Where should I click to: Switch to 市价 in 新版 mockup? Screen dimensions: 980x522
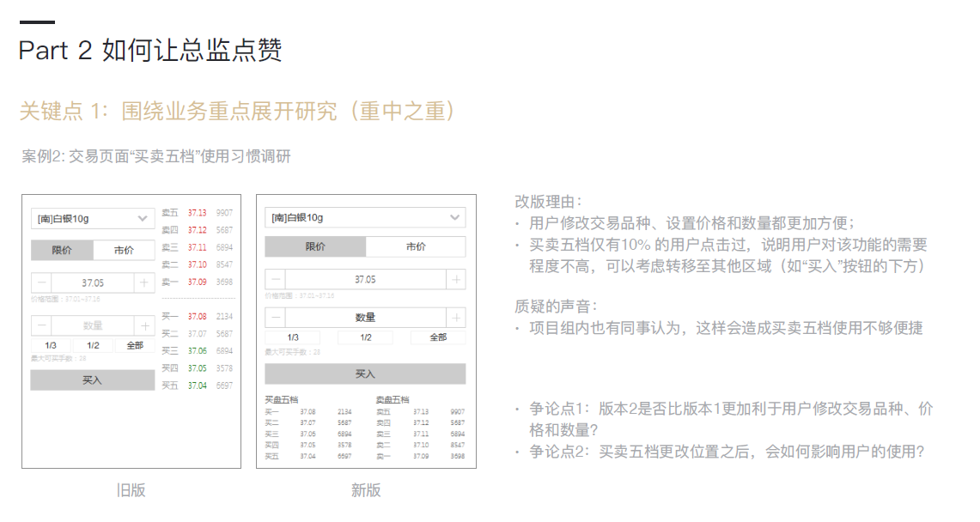coord(416,247)
